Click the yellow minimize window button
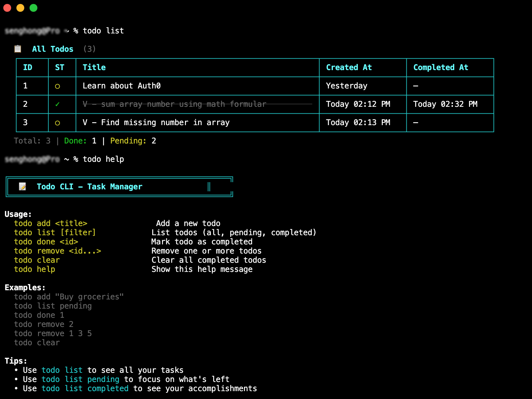The width and height of the screenshot is (532, 399). [x=20, y=8]
